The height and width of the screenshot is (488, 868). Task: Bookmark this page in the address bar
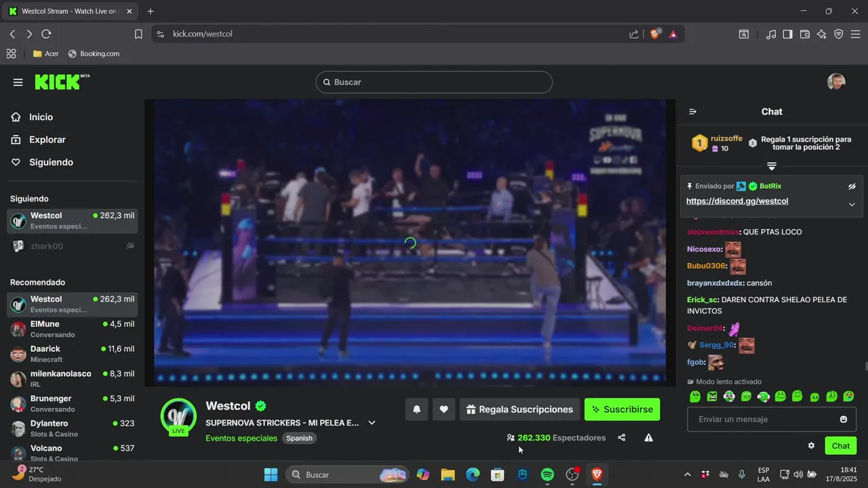tap(138, 34)
